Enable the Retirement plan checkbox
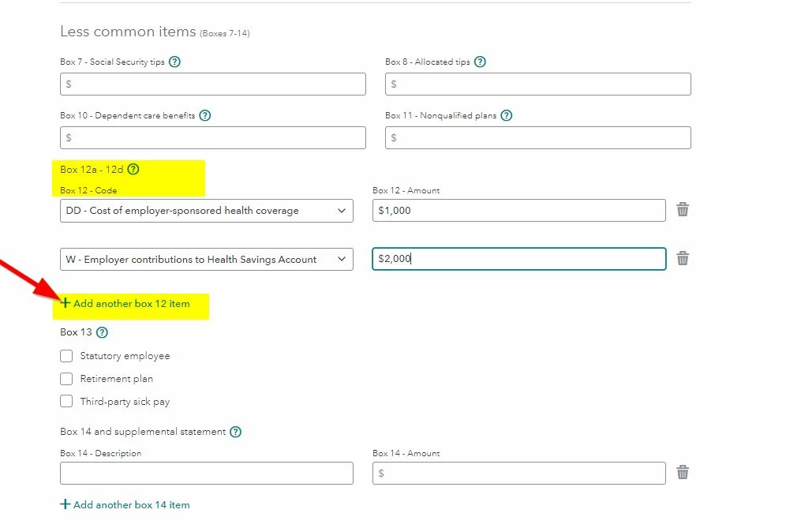Image resolution: width=786 pixels, height=532 pixels. point(66,379)
